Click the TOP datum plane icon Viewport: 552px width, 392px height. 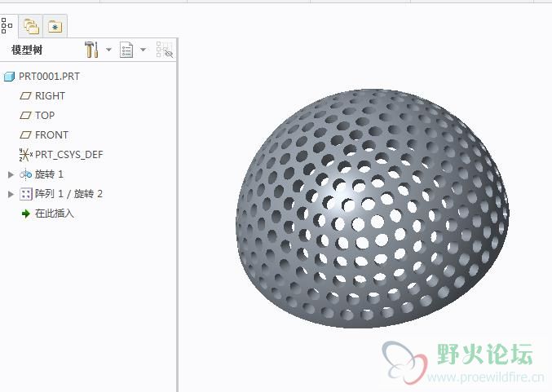point(26,116)
